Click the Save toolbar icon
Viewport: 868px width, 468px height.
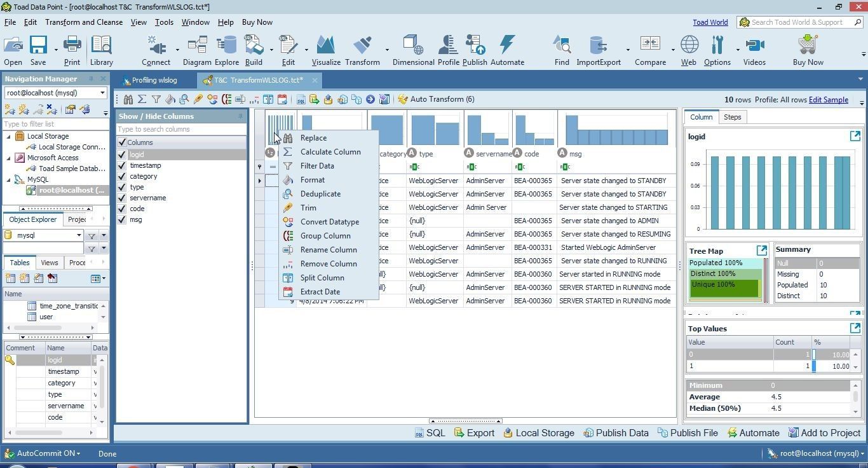click(38, 46)
